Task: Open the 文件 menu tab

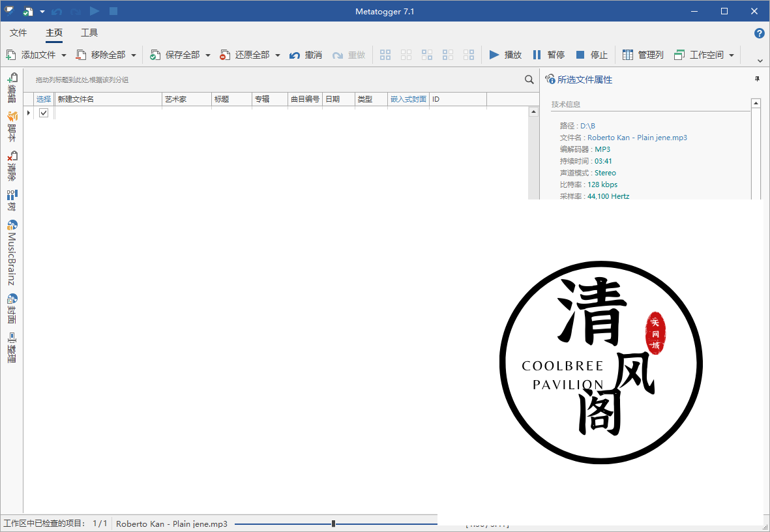Action: point(18,33)
